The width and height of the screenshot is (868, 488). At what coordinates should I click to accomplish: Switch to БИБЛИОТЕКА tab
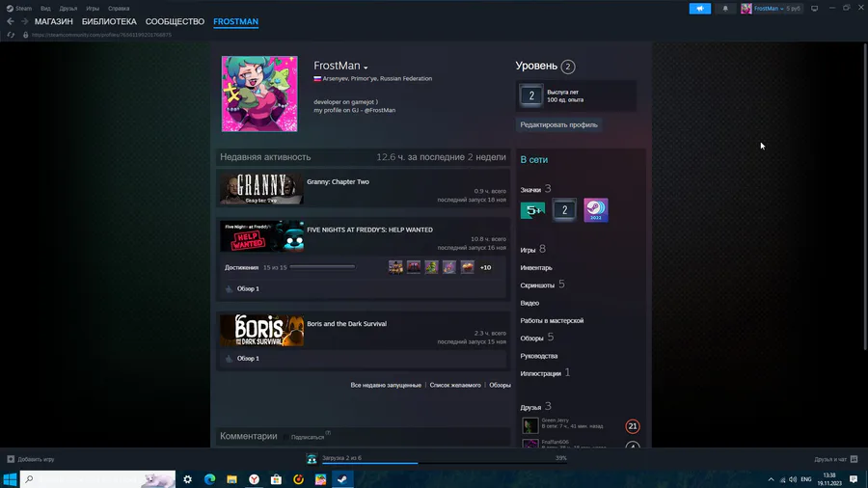[x=109, y=21]
